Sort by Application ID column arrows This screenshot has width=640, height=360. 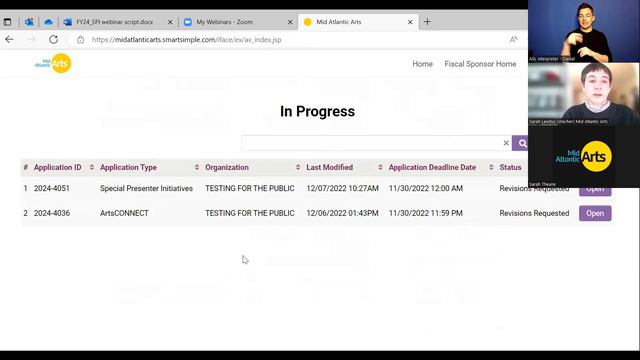(91, 167)
